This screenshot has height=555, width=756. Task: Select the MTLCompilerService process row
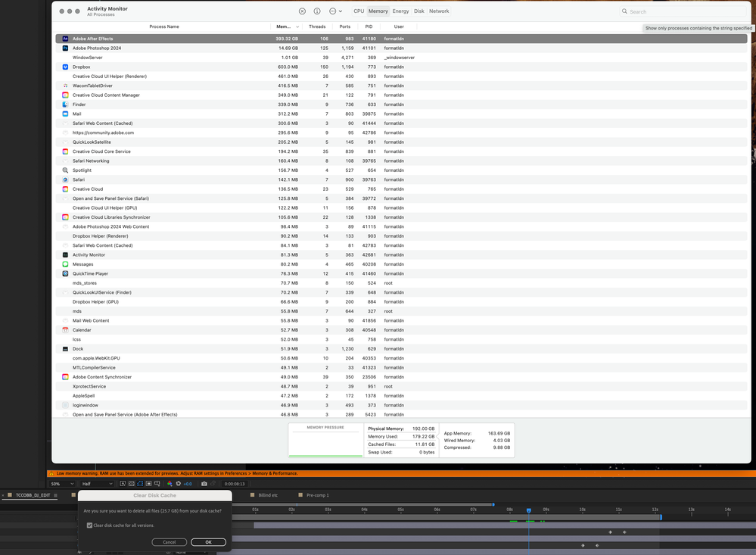click(401, 367)
